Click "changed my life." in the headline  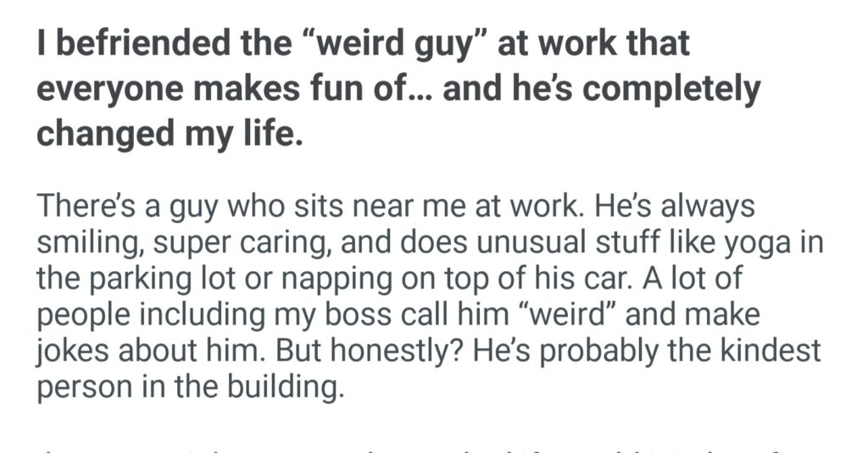tap(170, 133)
